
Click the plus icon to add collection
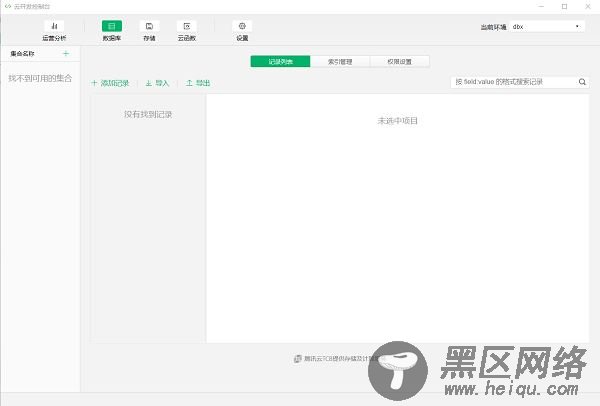coord(66,53)
